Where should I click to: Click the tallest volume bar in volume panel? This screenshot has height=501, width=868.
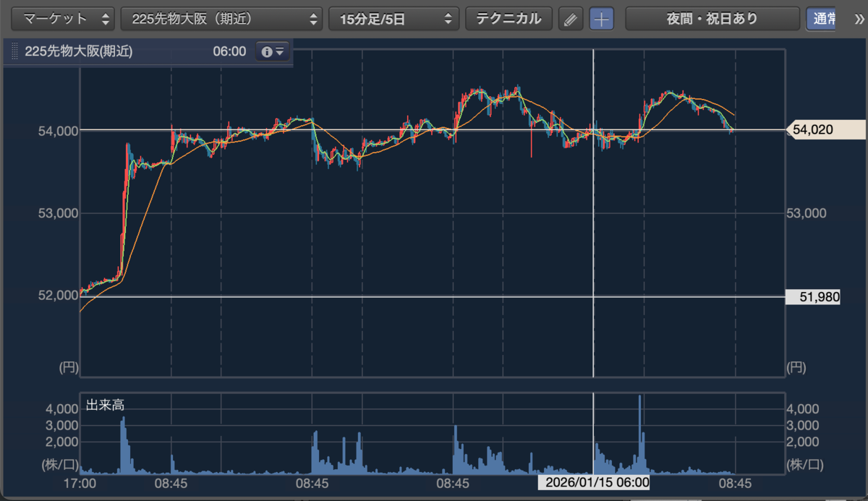click(x=639, y=434)
